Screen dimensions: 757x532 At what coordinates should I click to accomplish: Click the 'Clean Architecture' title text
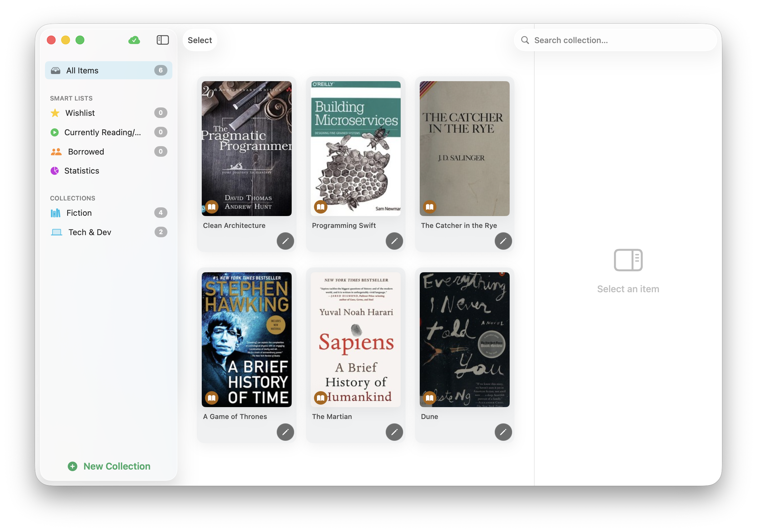coord(234,226)
